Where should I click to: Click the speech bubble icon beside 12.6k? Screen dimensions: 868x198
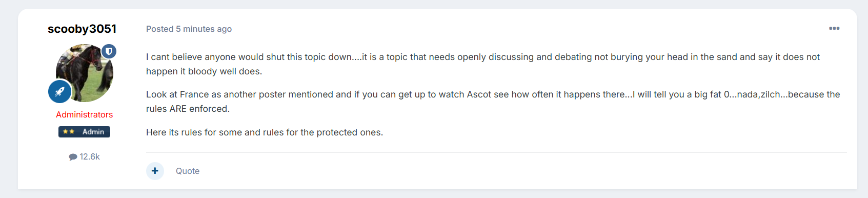[73, 157]
